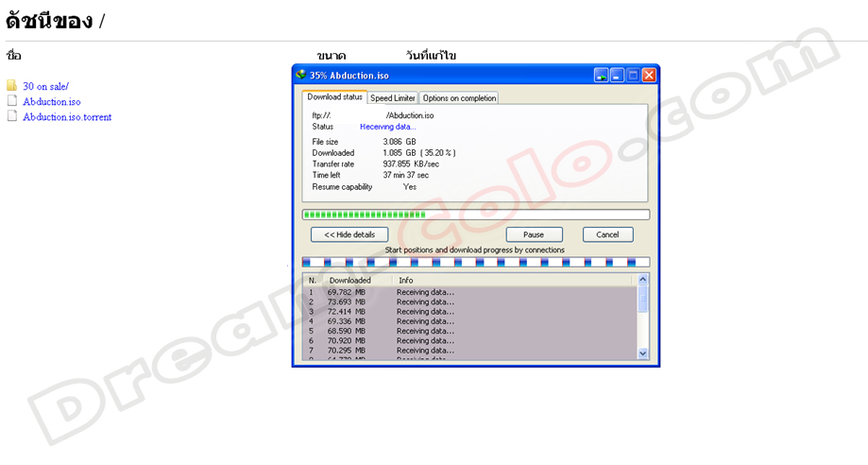This screenshot has width=868, height=465.
Task: Click the downloaded value 1.085 GB (35.20%)
Action: (x=419, y=153)
